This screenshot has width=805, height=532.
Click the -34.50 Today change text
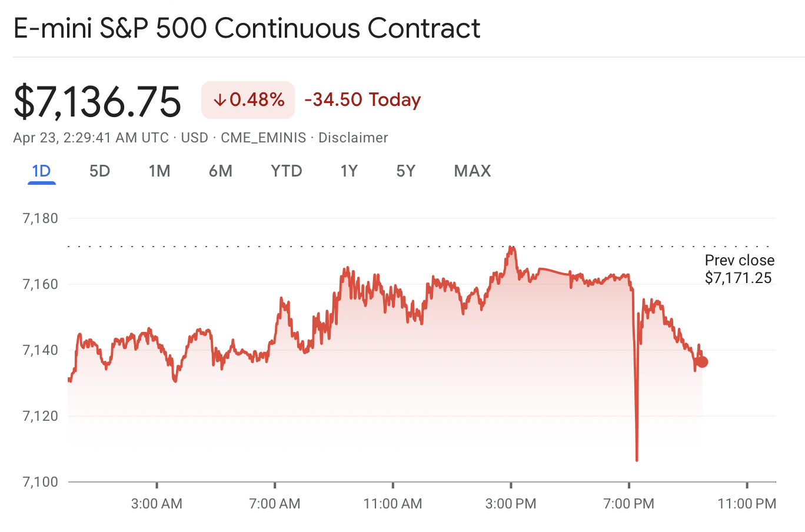[362, 100]
